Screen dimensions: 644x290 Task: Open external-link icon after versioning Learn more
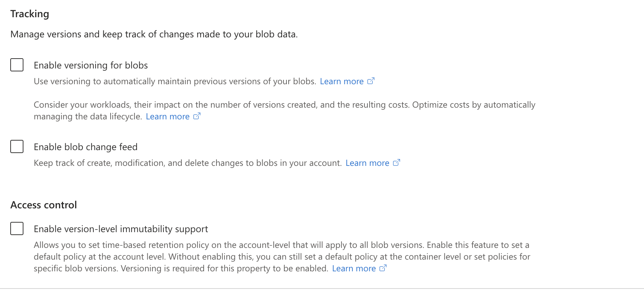point(371,81)
